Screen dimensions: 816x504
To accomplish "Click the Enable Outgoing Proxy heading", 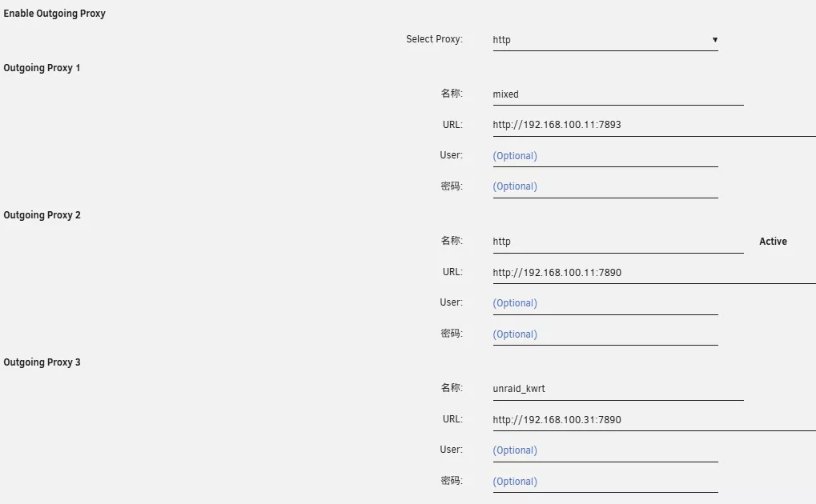I will tap(54, 14).
